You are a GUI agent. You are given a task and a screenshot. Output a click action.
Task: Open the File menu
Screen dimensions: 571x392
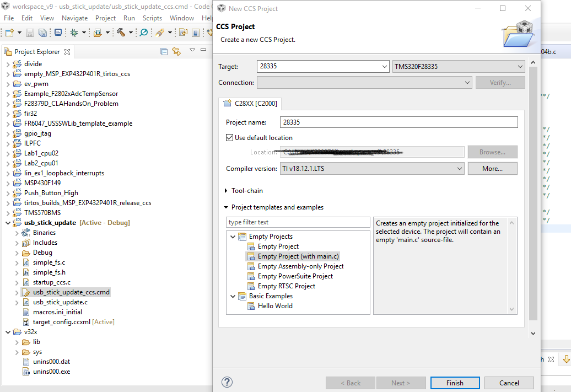pos(9,18)
